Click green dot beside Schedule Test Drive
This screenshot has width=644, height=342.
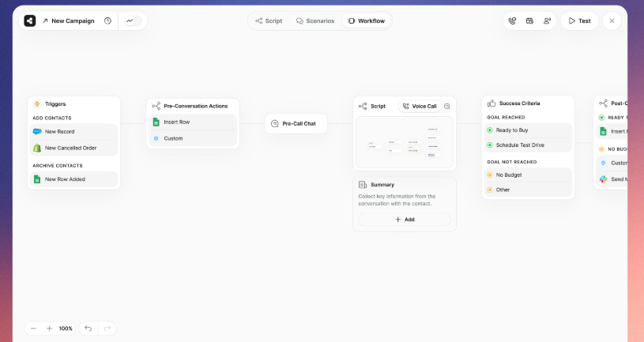click(x=490, y=145)
